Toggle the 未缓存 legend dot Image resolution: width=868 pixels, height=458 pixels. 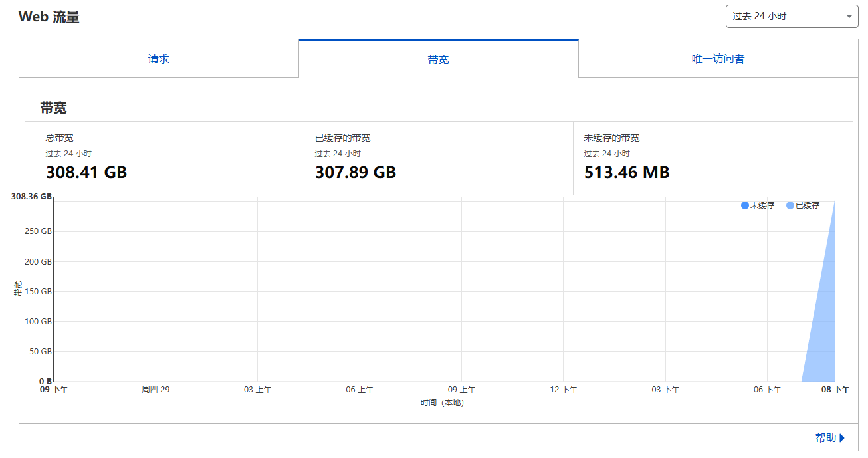click(744, 205)
